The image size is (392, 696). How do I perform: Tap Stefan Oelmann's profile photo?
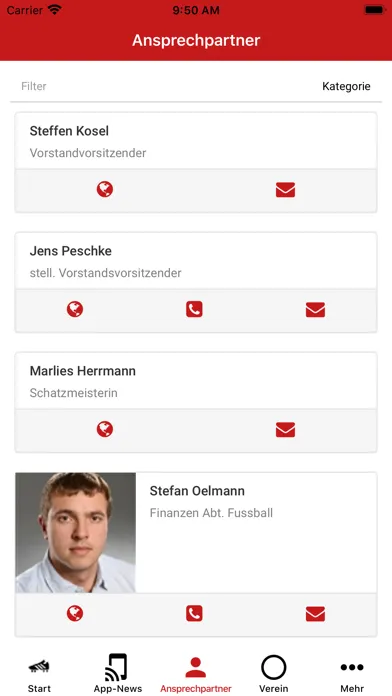coord(75,533)
